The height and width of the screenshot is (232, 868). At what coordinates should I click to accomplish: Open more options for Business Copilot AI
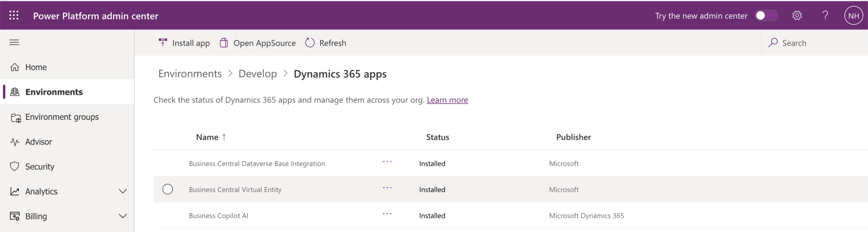pyautogui.click(x=387, y=214)
